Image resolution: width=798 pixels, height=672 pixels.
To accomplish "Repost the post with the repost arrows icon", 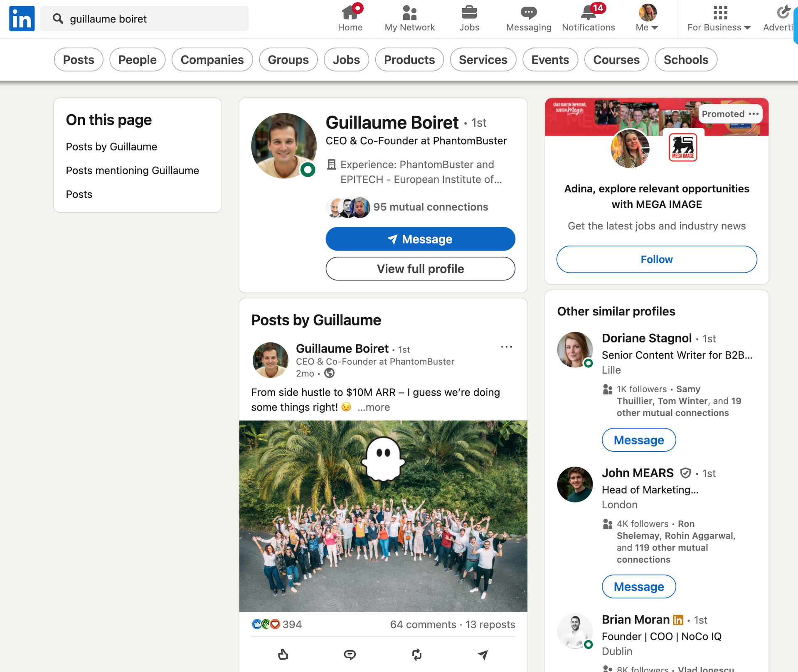I will click(x=416, y=655).
